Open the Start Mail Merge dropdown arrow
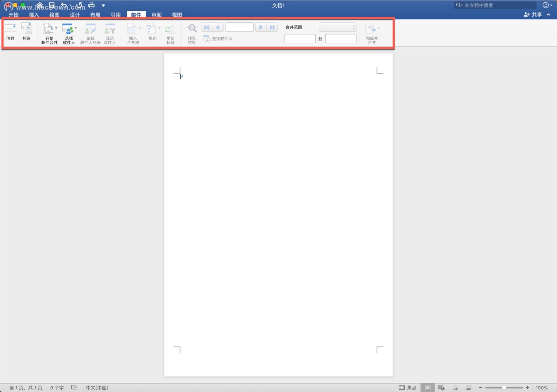The height and width of the screenshot is (392, 557). pos(56,28)
